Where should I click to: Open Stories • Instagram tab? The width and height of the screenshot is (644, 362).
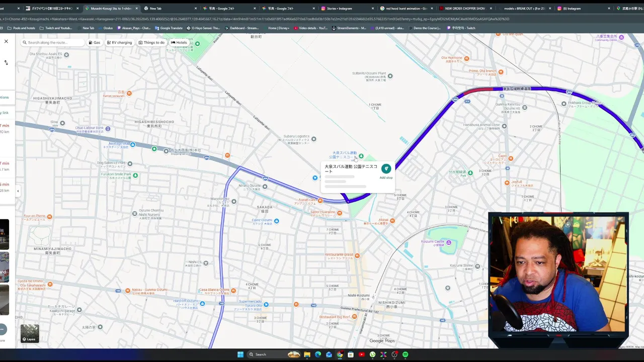click(x=348, y=9)
